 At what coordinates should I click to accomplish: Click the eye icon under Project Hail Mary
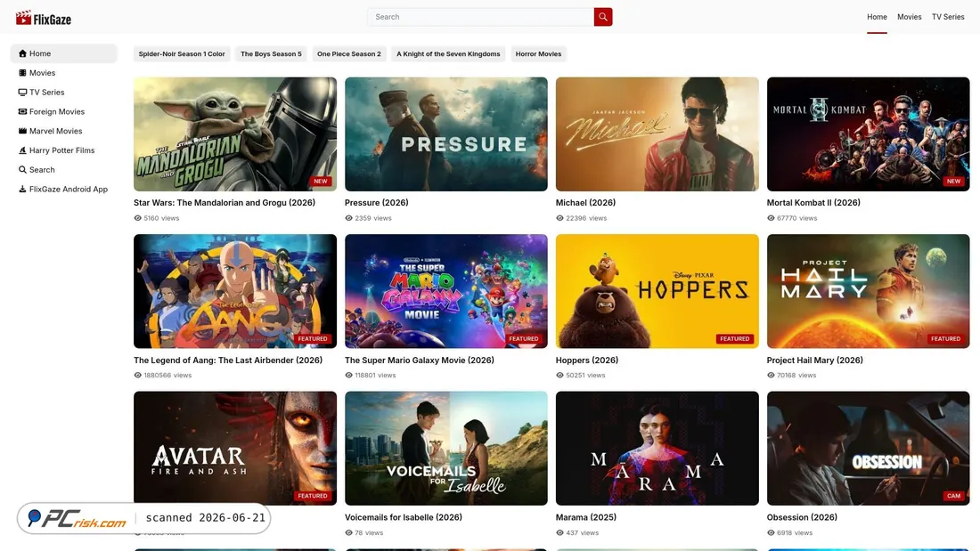(x=771, y=376)
